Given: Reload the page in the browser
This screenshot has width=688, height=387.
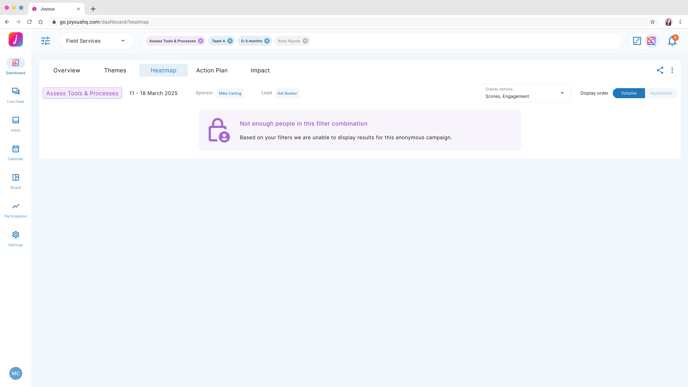Looking at the screenshot, I should 29,22.
